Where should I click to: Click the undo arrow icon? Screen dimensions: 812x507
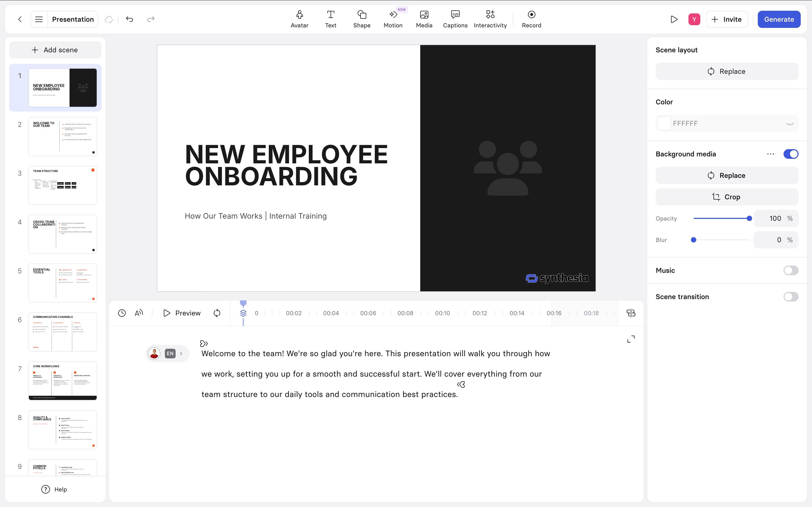pyautogui.click(x=129, y=19)
